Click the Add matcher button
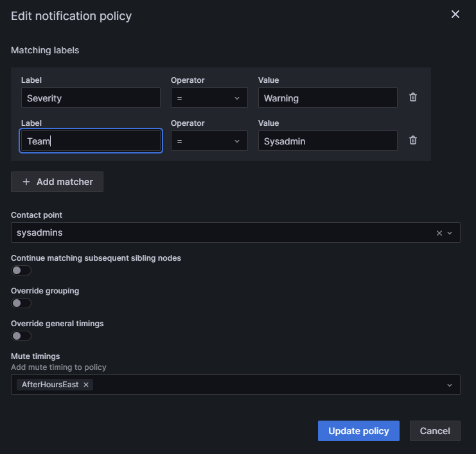476x454 pixels. (57, 182)
